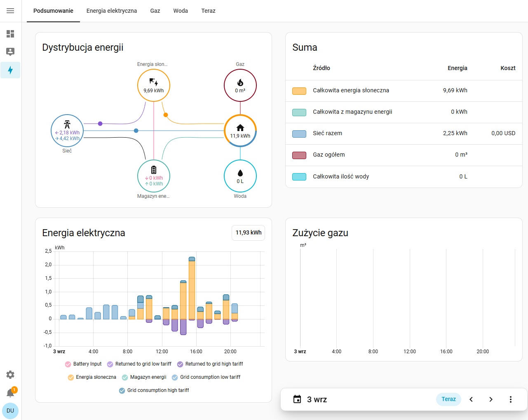This screenshot has width=528, height=420.
Task: Click the Sieć razem color swatch
Action: (x=299, y=134)
